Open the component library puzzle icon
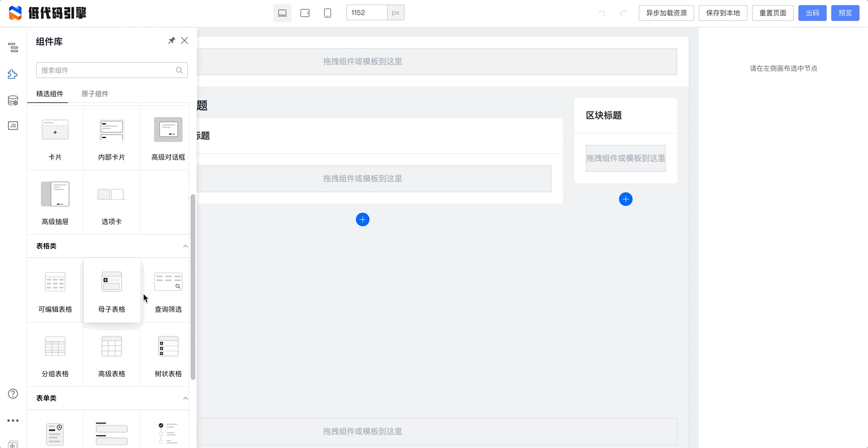The height and width of the screenshot is (448, 868). (13, 74)
